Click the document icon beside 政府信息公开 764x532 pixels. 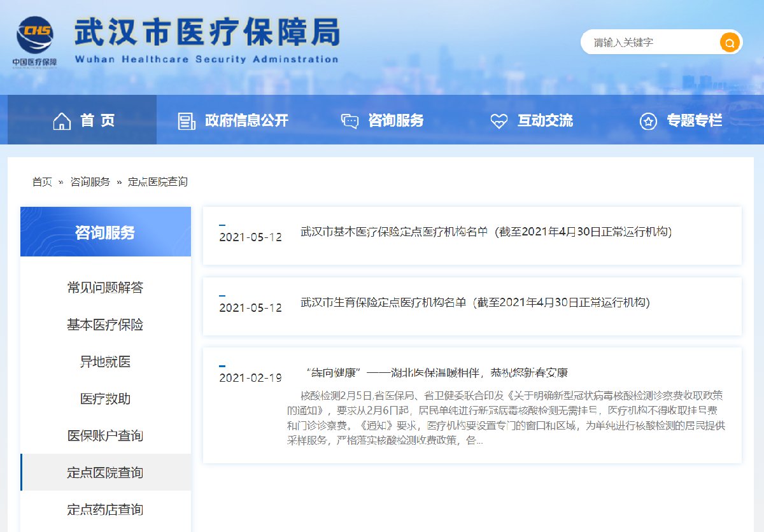[186, 121]
